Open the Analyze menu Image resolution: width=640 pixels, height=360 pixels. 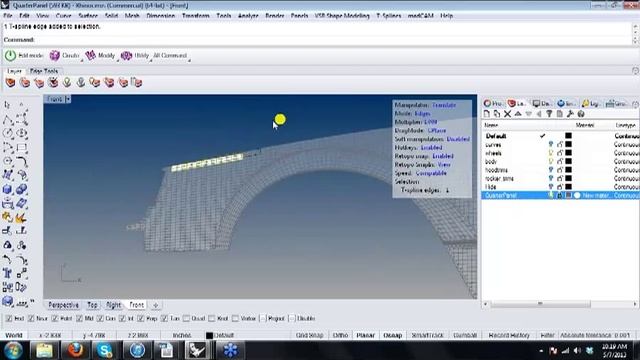[x=248, y=16]
